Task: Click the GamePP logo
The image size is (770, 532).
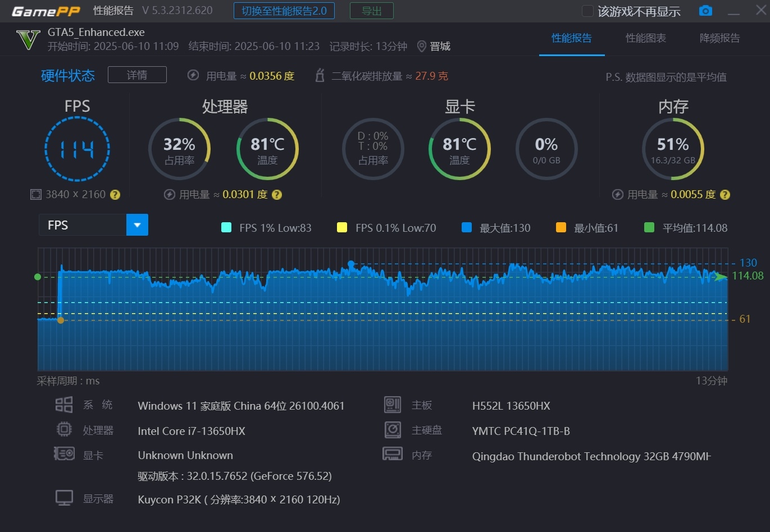Action: coord(46,11)
